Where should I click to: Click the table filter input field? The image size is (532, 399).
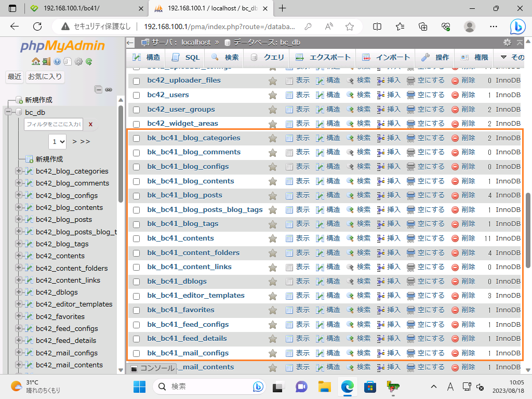pyautogui.click(x=52, y=124)
